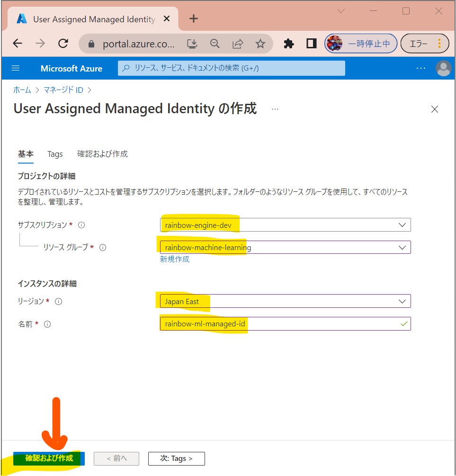Open the Azure portal hamburger menu
Screen dimensions: 456x476
(x=16, y=68)
